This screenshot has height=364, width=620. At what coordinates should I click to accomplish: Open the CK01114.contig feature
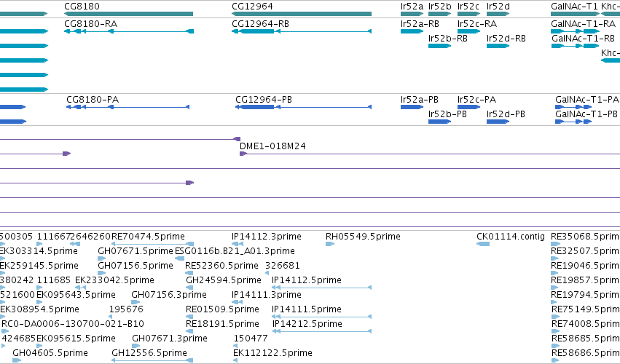[x=483, y=244]
